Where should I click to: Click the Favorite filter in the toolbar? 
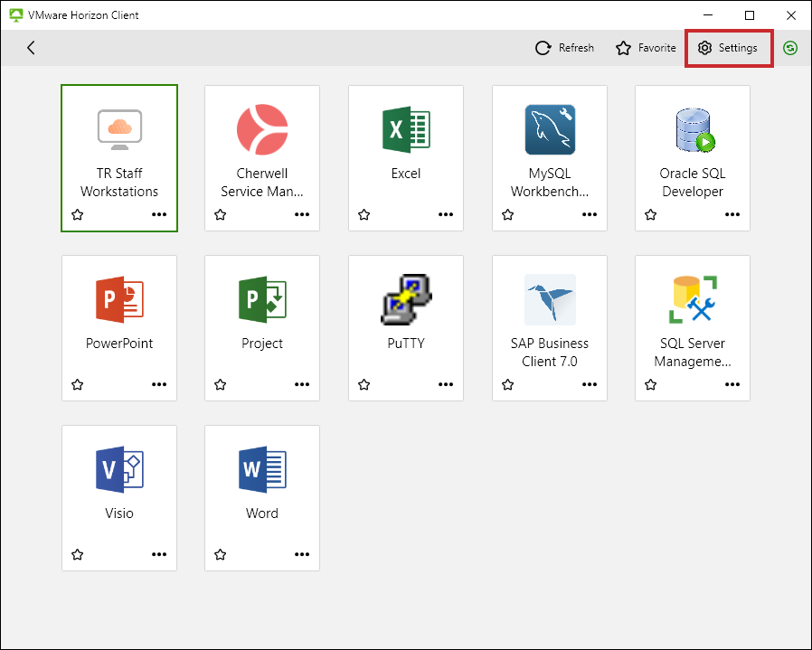(646, 48)
